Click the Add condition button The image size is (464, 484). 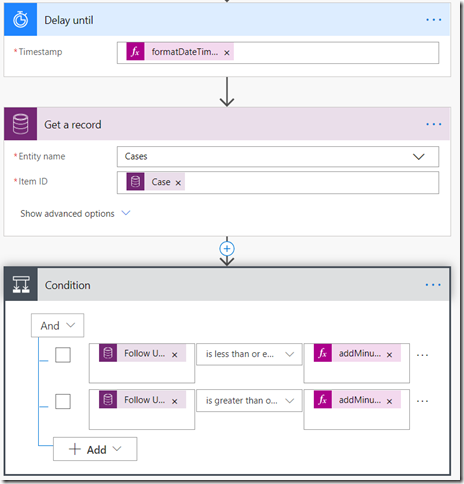click(x=95, y=449)
